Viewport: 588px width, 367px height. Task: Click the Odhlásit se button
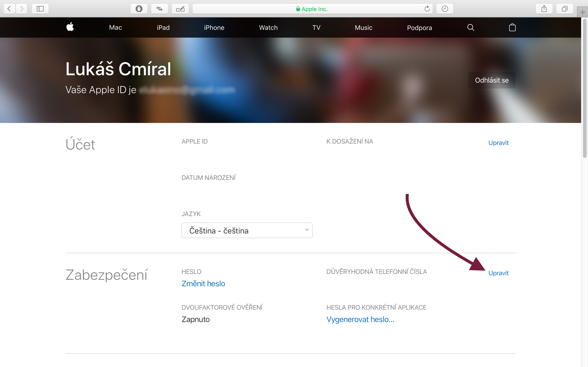492,80
